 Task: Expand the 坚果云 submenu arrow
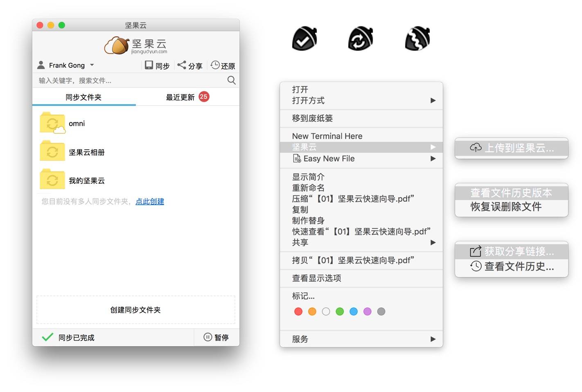[433, 147]
